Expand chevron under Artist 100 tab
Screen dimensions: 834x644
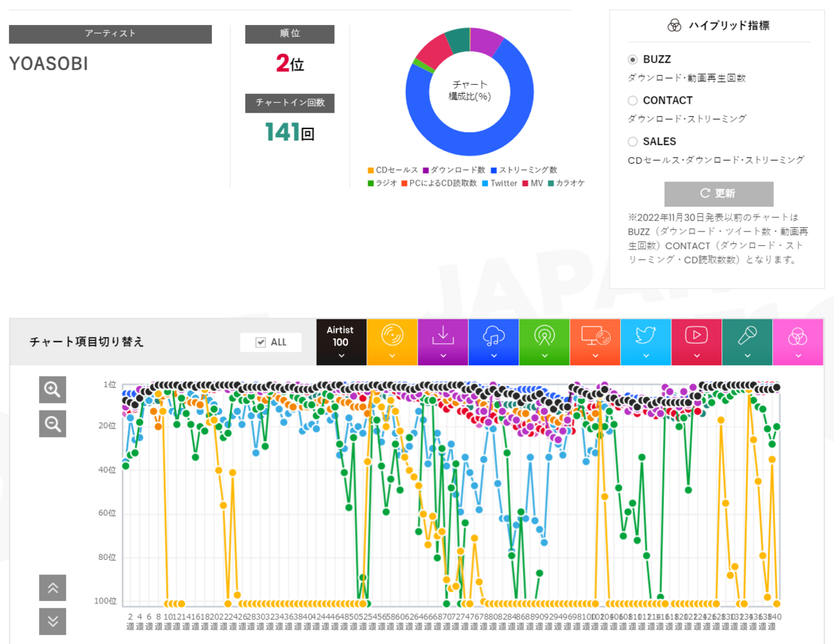pyautogui.click(x=341, y=356)
